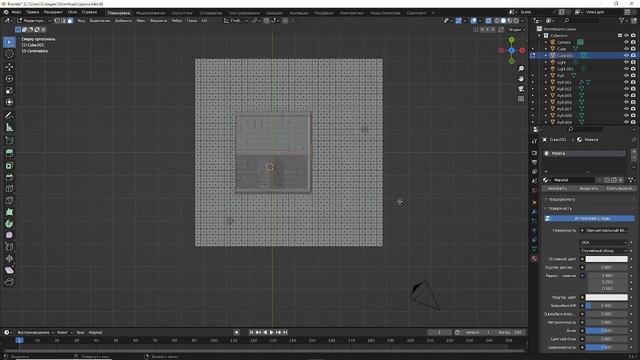Select the Bevel tool
Screen dimensions: 640x360
click(x=9, y=177)
